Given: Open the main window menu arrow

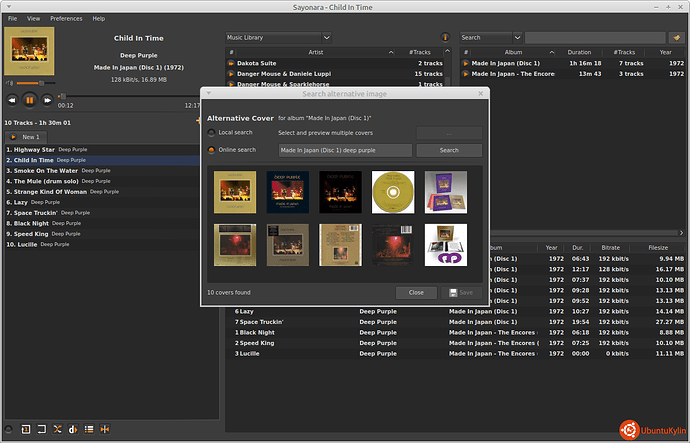Looking at the screenshot, I should coord(9,7).
